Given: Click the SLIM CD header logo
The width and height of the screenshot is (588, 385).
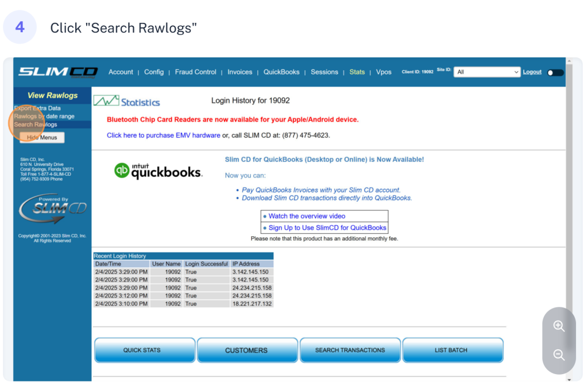Looking at the screenshot, I should [x=58, y=72].
